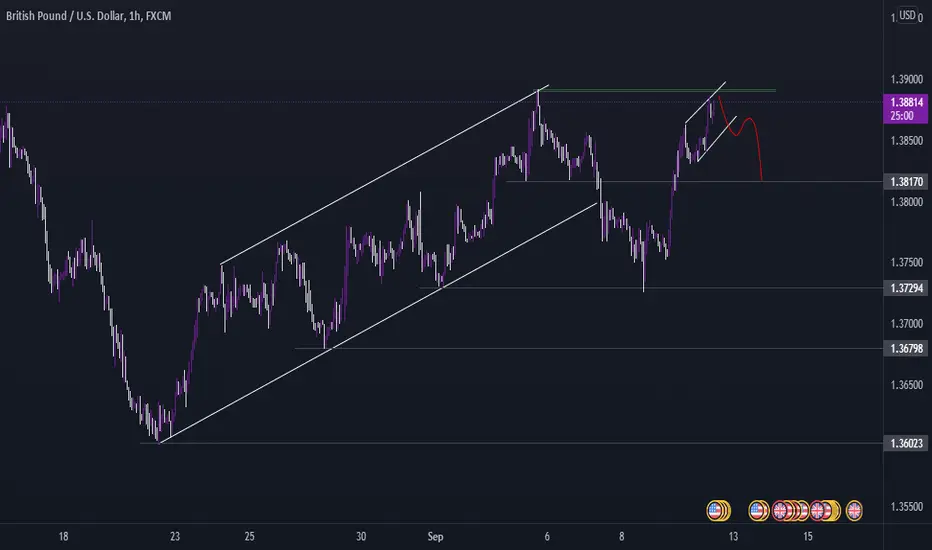932x550 pixels.
Task: Click the 1.35500 price axis value
Action: point(906,507)
